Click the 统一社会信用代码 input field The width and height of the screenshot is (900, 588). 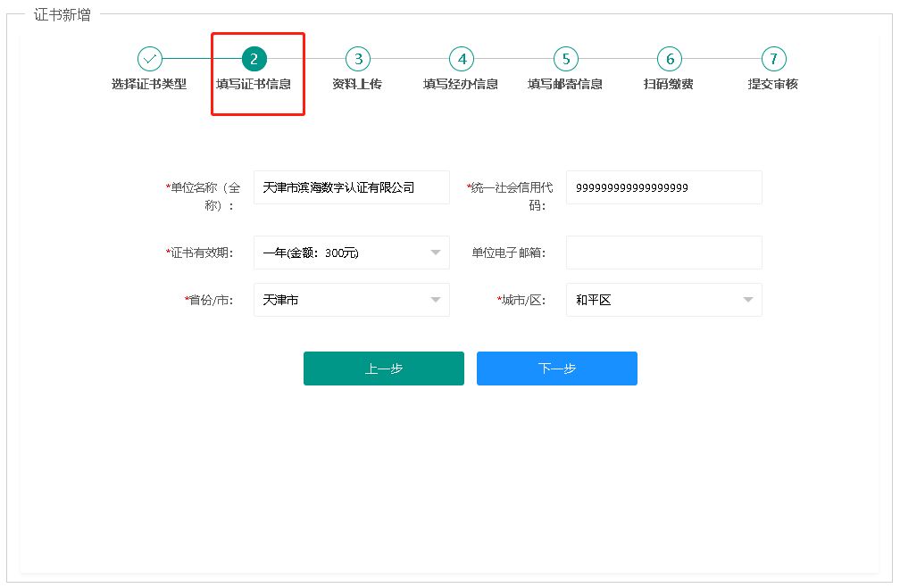pos(663,187)
